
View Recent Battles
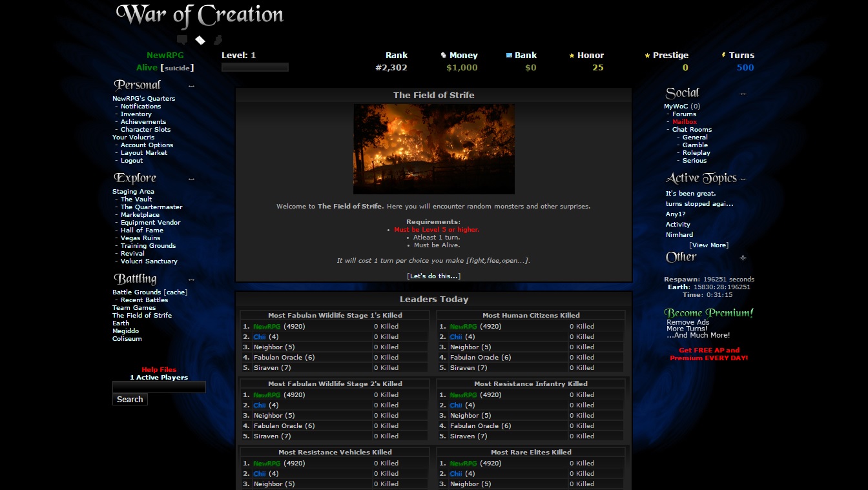click(x=145, y=300)
